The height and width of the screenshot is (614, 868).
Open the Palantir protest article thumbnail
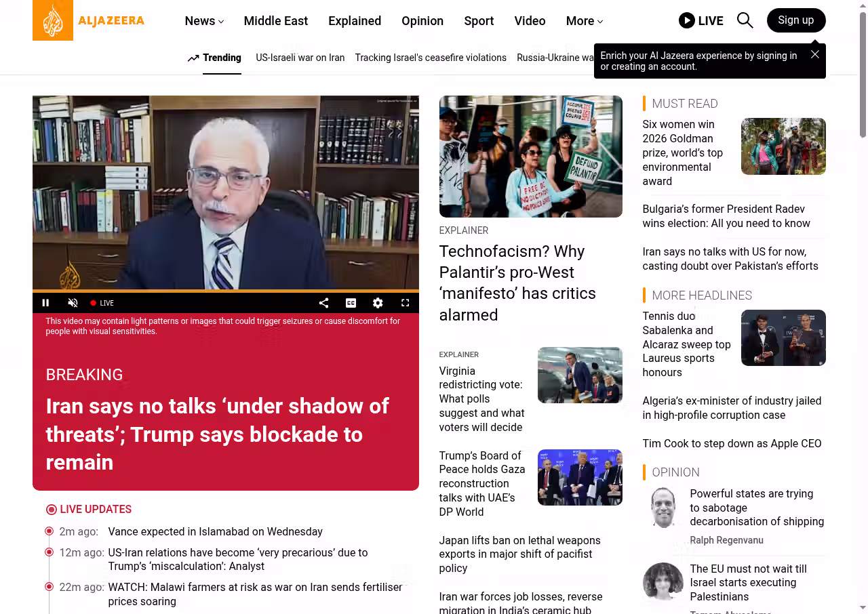tap(530, 157)
